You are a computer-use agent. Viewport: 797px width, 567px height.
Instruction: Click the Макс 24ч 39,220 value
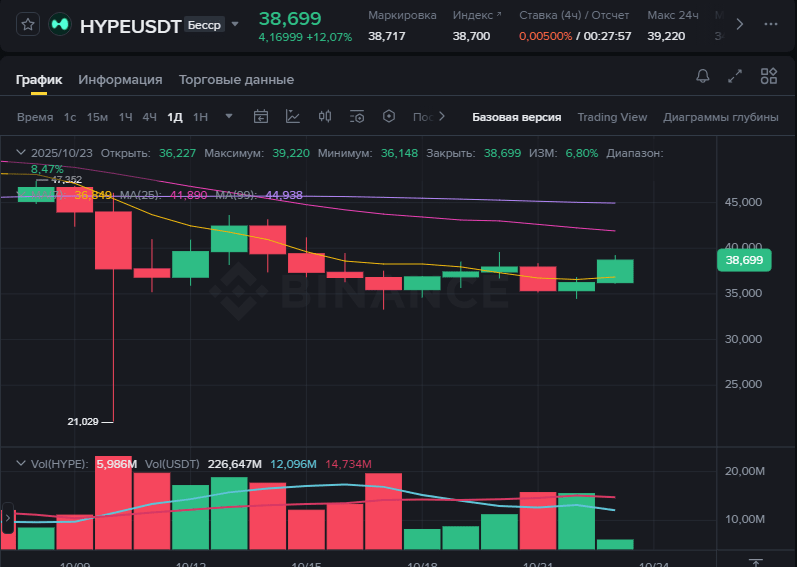pyautogui.click(x=666, y=36)
